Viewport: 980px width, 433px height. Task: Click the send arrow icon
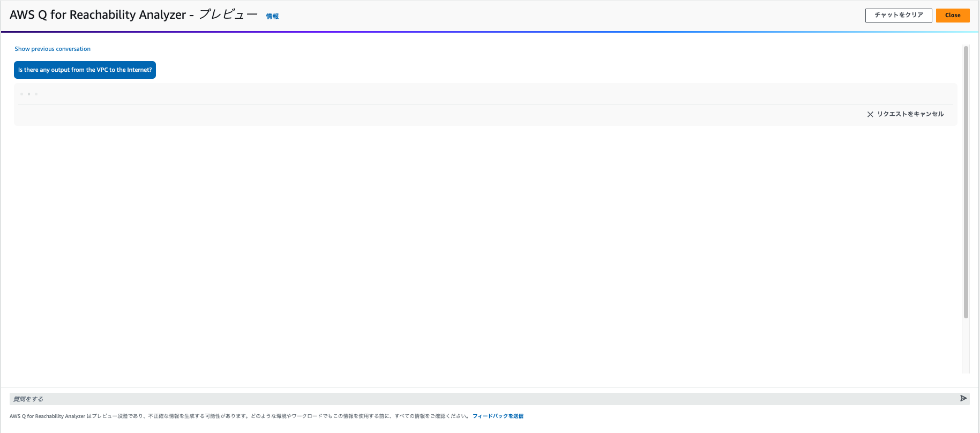[963, 398]
